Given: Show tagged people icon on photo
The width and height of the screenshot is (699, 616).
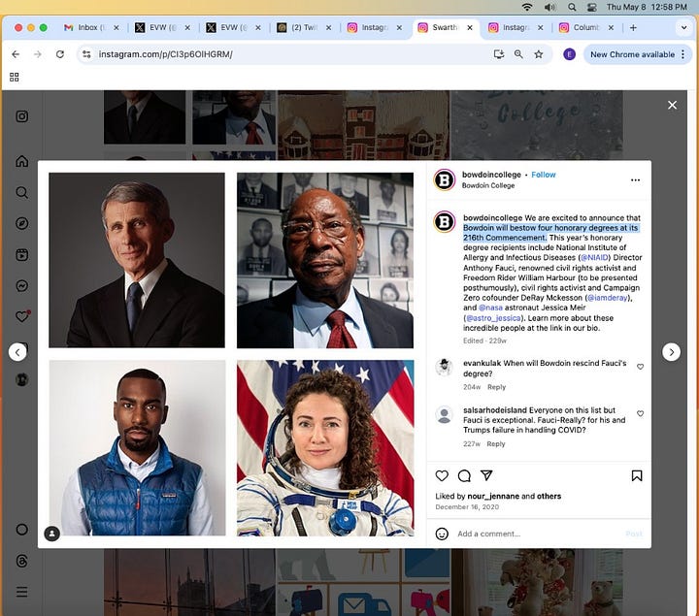Looking at the screenshot, I should tap(52, 534).
